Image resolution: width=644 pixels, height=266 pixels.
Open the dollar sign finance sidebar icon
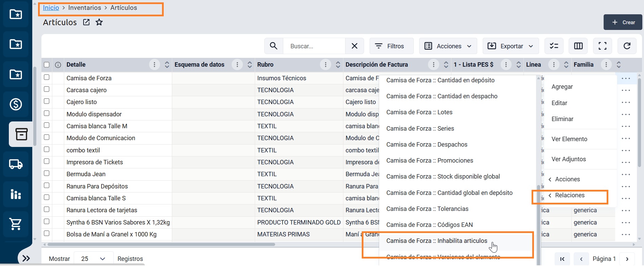point(16,104)
